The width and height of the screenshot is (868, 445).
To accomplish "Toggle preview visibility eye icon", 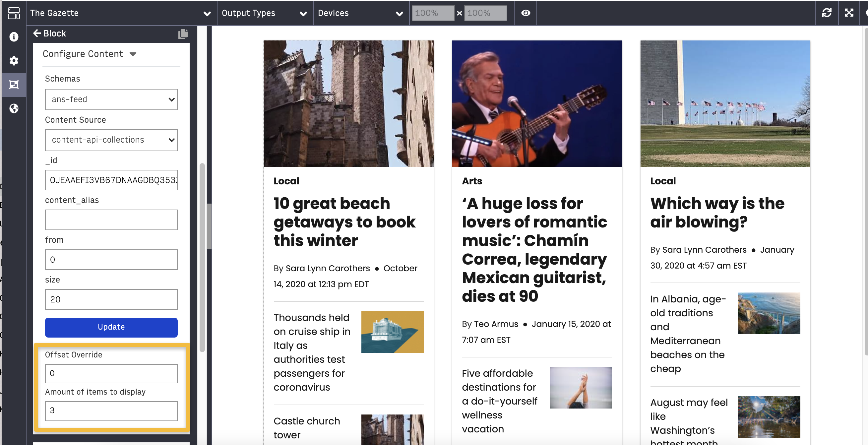I will pos(526,13).
